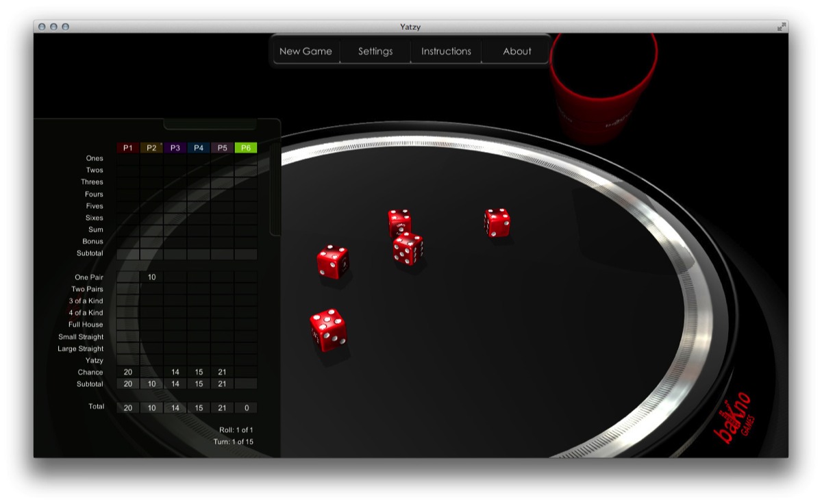Start a new game with New Game
Screen dimensions: 822x504
[306, 51]
